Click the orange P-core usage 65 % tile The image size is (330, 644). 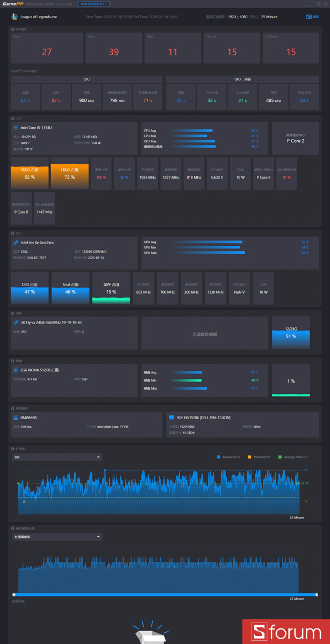pos(30,173)
